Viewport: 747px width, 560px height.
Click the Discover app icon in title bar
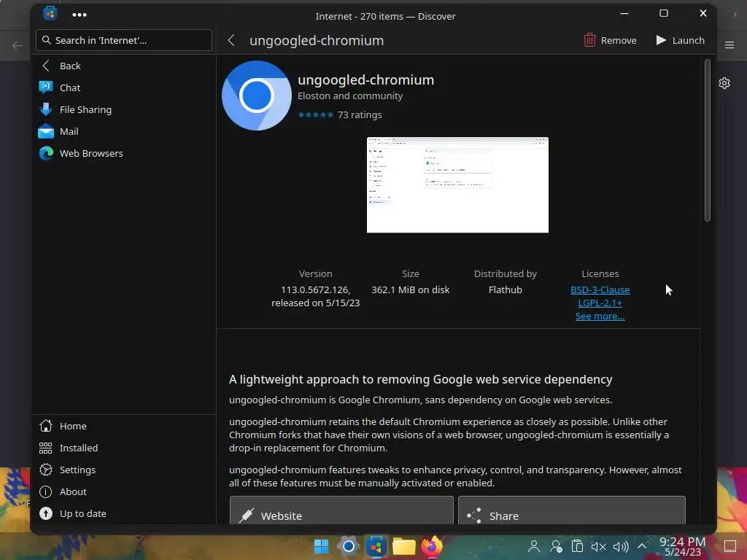pyautogui.click(x=50, y=13)
